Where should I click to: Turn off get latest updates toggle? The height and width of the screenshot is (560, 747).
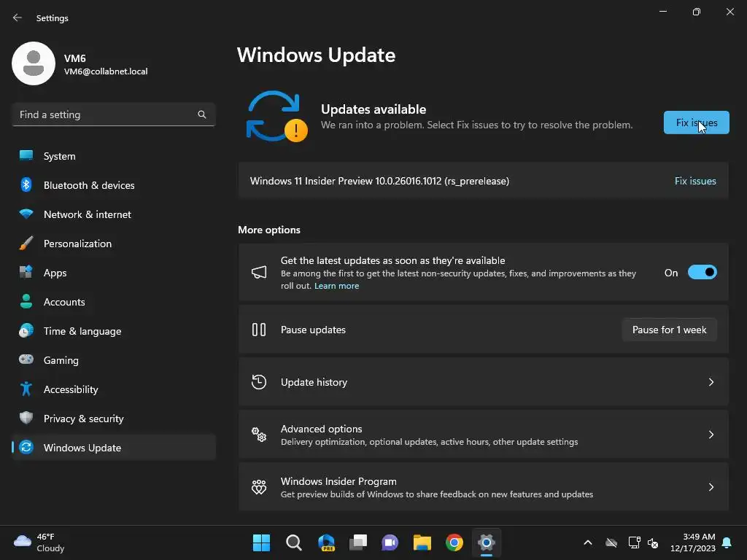[703, 273]
